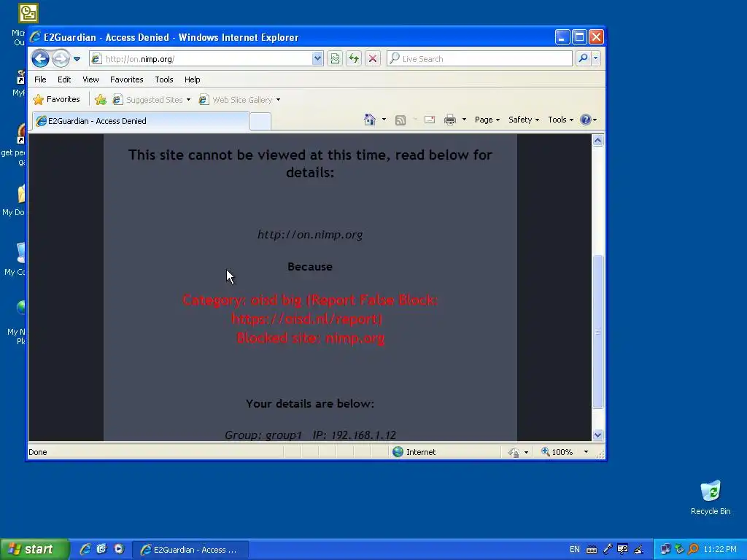The image size is (747, 560).
Task: Click the address bar URL field
Action: (x=200, y=59)
